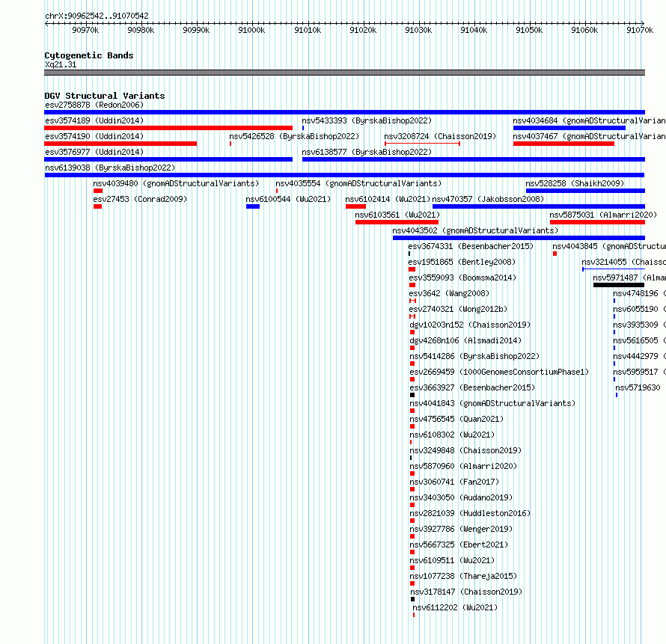Select esv27453 (Conrad2009) variant

click(x=140, y=199)
